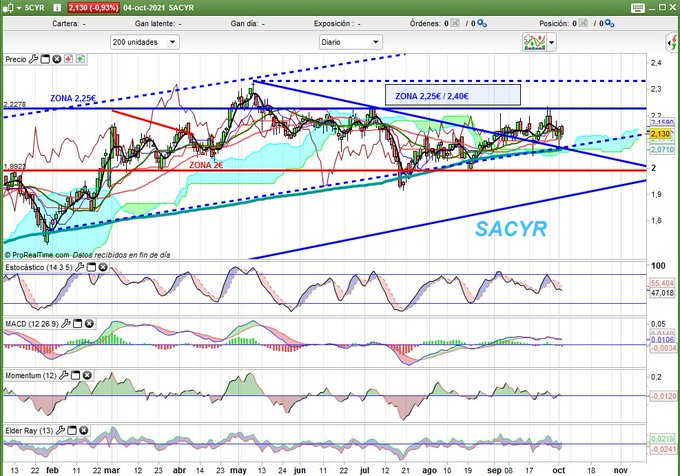Click the Momentum (12) label
This screenshot has height=476, width=680.
pos(31,375)
